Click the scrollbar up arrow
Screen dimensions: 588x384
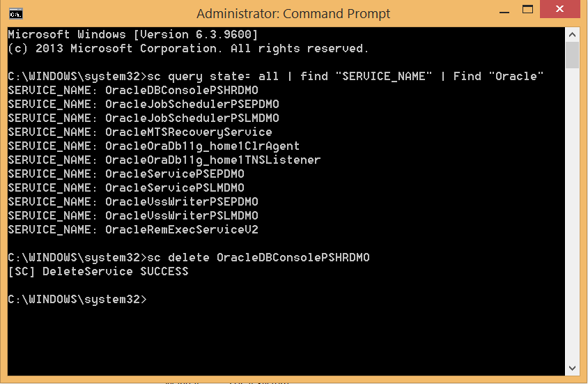[572, 35]
